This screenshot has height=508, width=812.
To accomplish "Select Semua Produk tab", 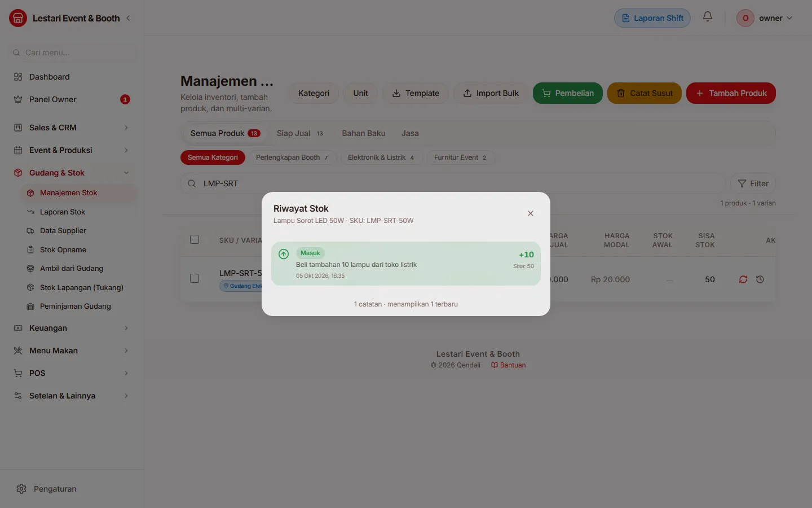I will click(x=225, y=133).
